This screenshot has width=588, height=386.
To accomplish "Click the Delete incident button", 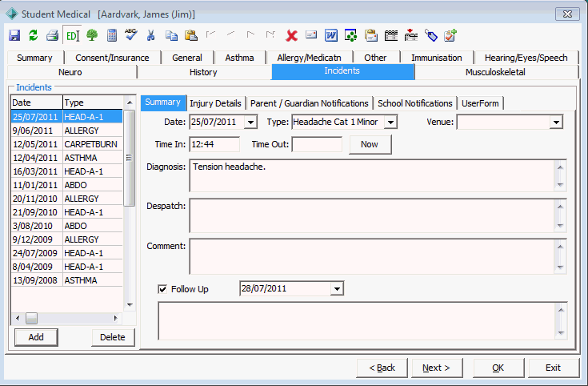I will click(113, 337).
